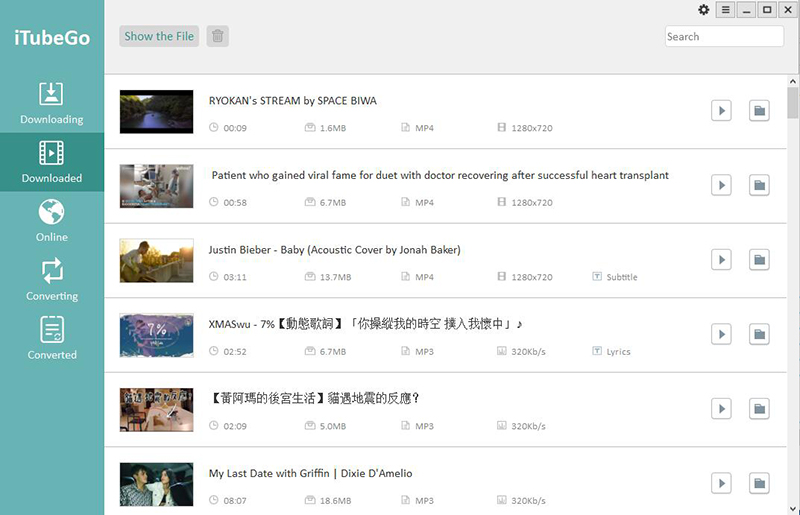Click the vertical scrollbar thumb

[x=793, y=103]
